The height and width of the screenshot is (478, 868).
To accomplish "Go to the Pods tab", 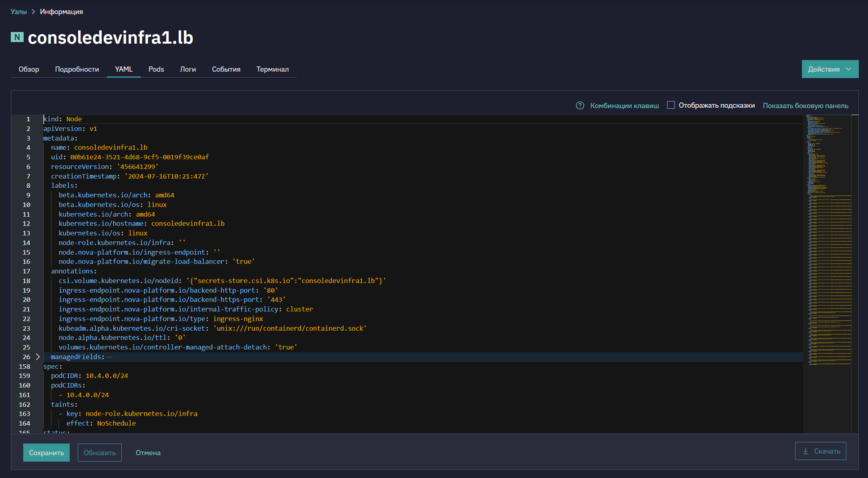I will click(x=156, y=69).
